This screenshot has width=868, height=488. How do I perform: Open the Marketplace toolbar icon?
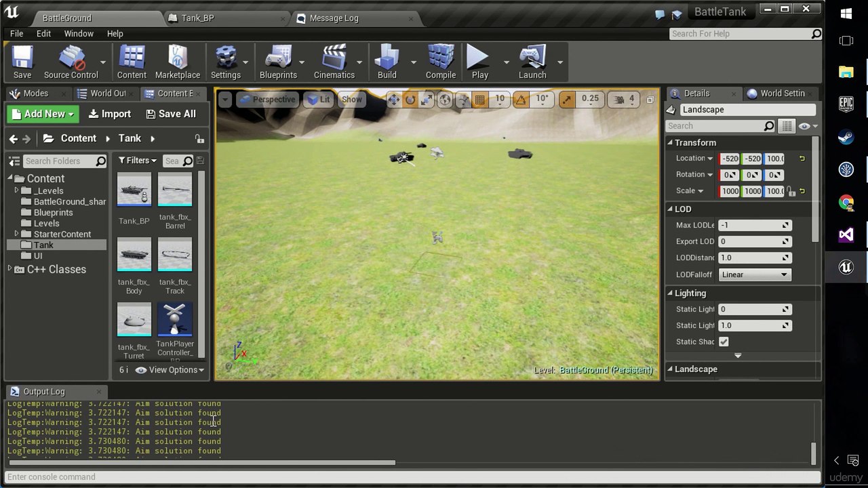tap(177, 62)
